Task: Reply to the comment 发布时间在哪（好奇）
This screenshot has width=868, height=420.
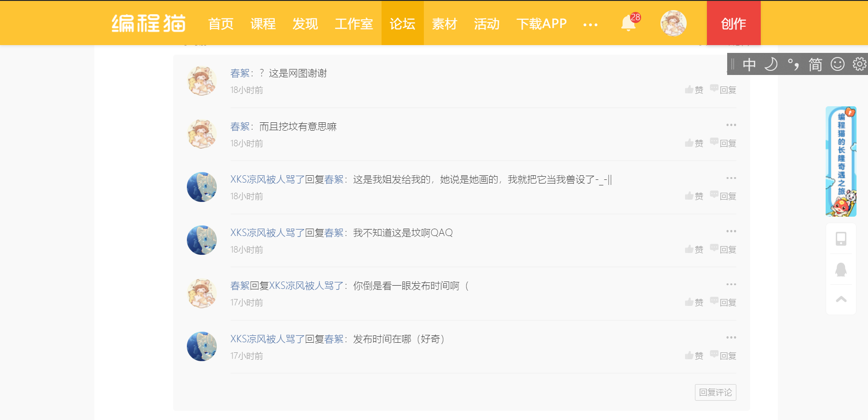Action: click(x=723, y=356)
